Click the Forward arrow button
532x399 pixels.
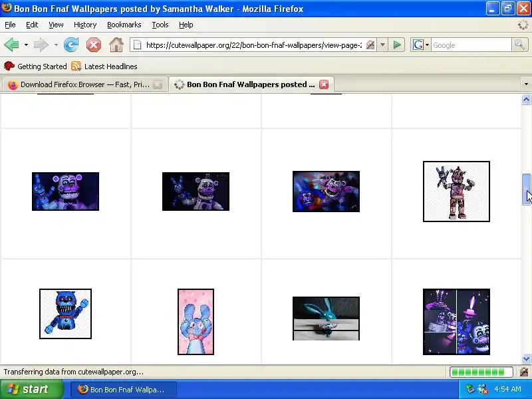pos(41,45)
